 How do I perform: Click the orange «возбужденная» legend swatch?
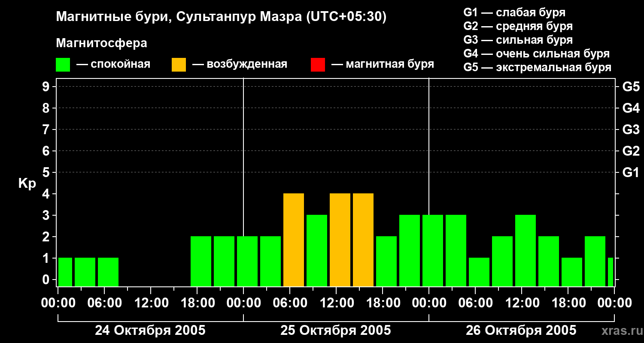click(x=179, y=65)
